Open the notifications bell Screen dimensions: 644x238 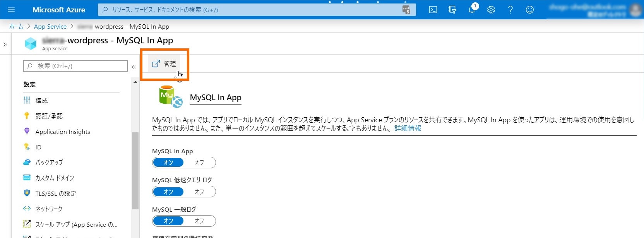click(472, 9)
